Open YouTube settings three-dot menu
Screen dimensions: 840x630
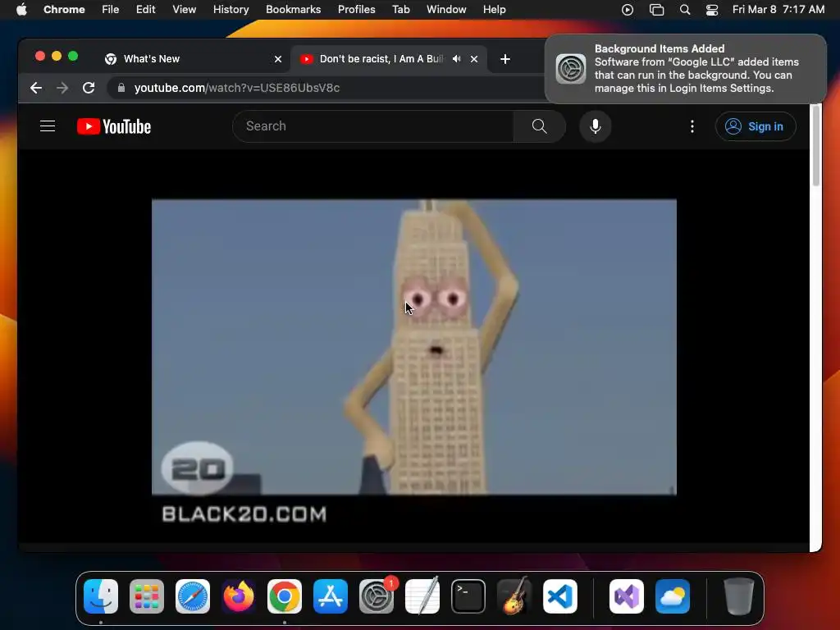tap(692, 126)
